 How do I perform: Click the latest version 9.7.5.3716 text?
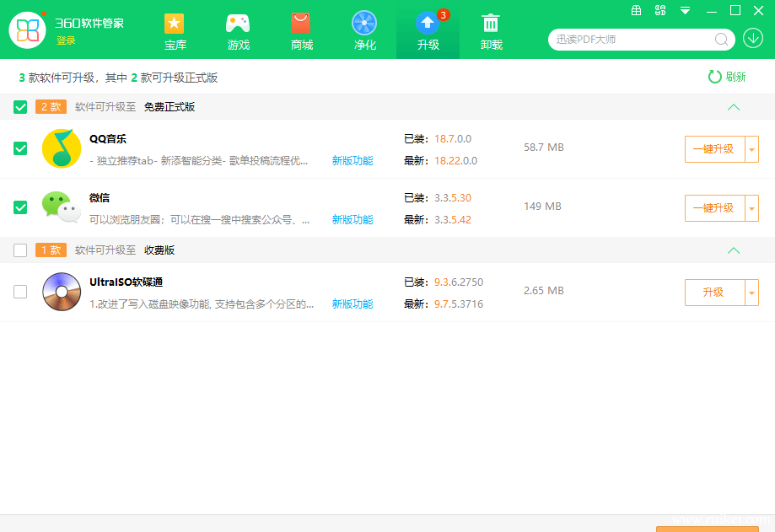459,304
